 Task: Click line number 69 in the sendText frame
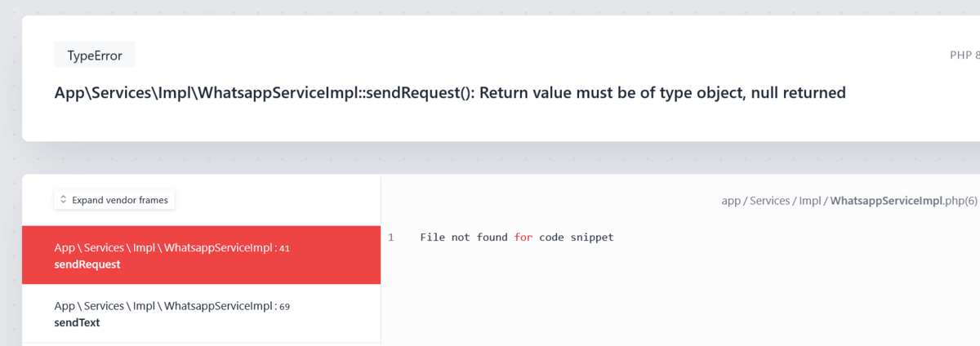pos(284,308)
